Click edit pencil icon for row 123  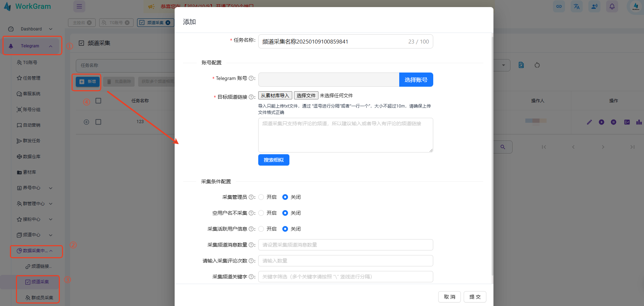tap(589, 122)
